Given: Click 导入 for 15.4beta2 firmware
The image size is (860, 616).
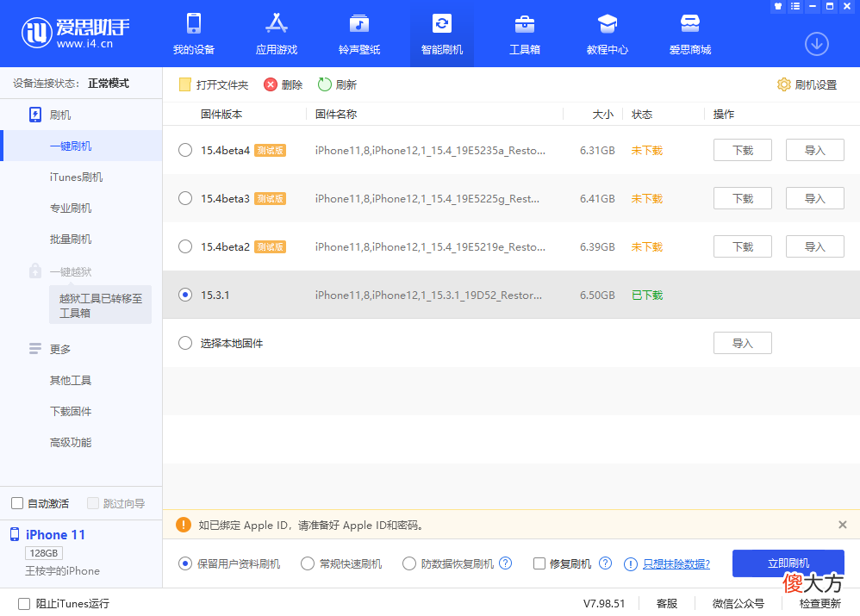Looking at the screenshot, I should [815, 246].
